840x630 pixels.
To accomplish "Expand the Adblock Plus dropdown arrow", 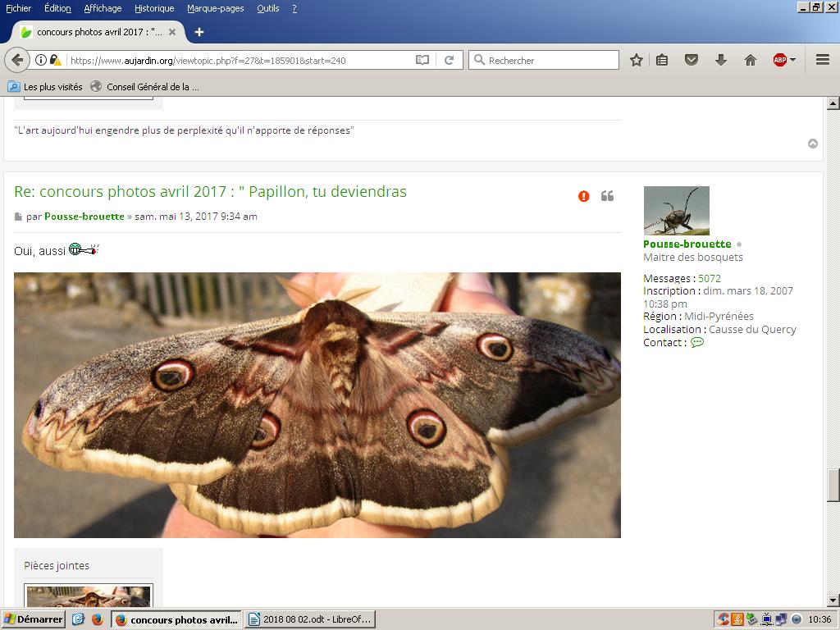I will (x=792, y=60).
